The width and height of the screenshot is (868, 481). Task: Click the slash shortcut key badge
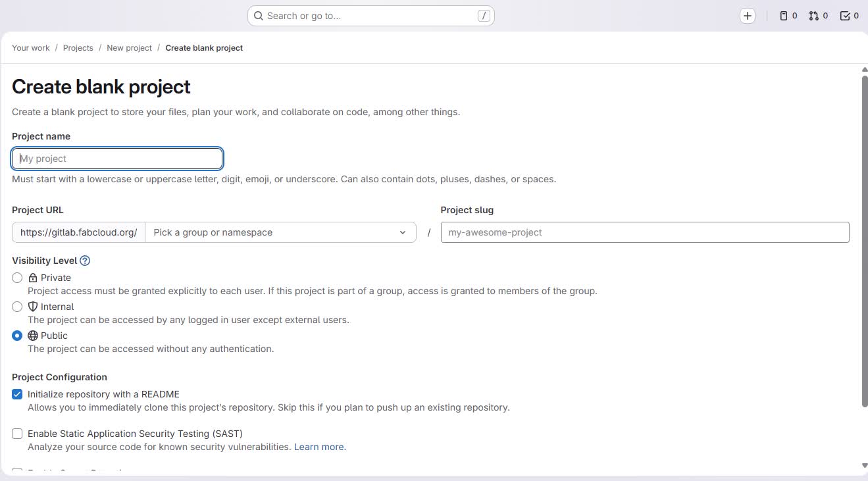(x=484, y=16)
